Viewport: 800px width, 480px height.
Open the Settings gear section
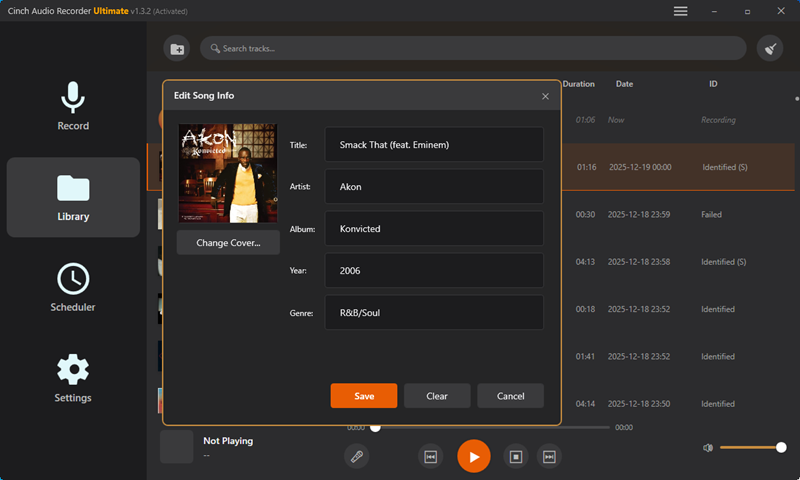[x=73, y=378]
